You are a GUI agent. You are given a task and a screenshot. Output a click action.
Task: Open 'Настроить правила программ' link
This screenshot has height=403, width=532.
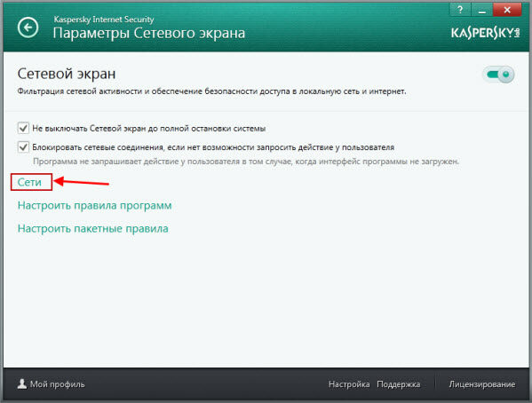[x=95, y=206]
